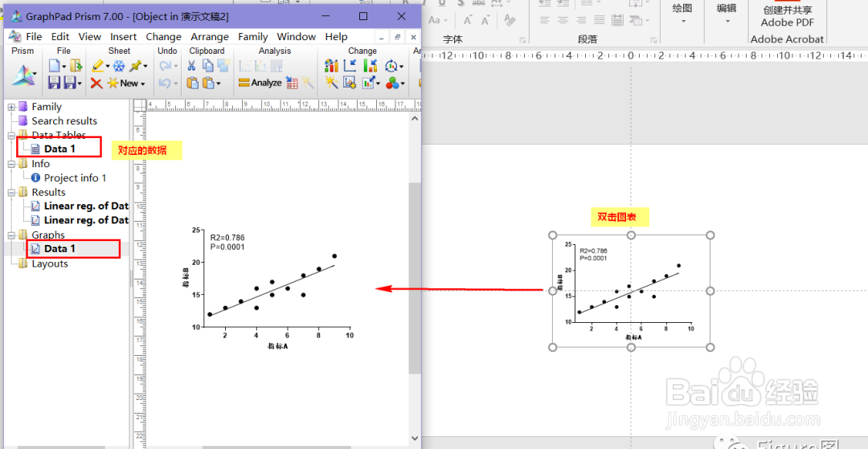The image size is (868, 449).
Task: Click the Analyze button
Action: (260, 83)
